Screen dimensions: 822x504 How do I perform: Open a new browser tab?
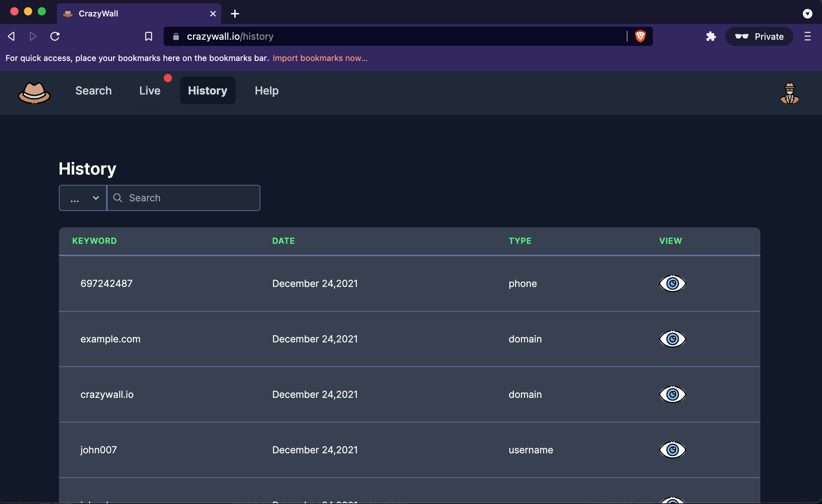pos(235,14)
